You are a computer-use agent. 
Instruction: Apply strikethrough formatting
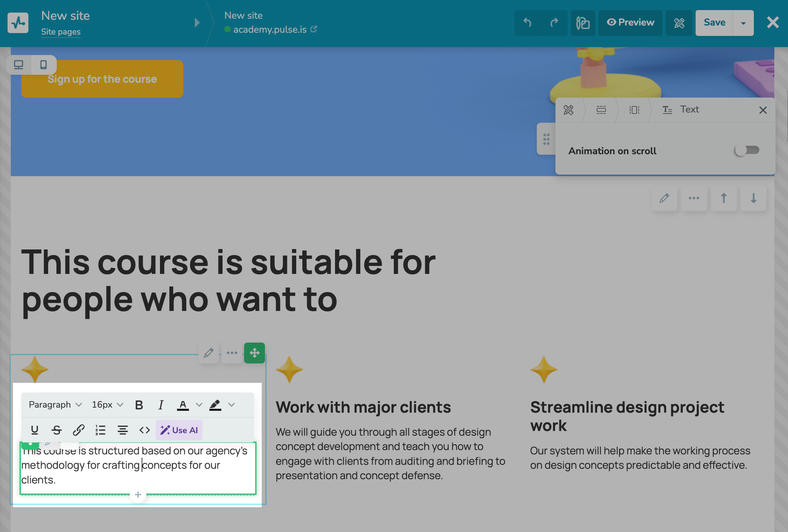56,430
